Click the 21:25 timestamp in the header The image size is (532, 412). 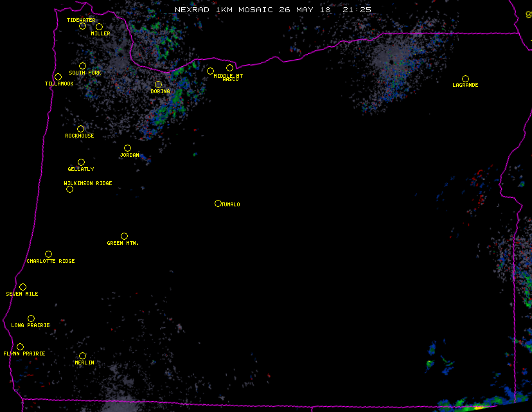coord(357,10)
